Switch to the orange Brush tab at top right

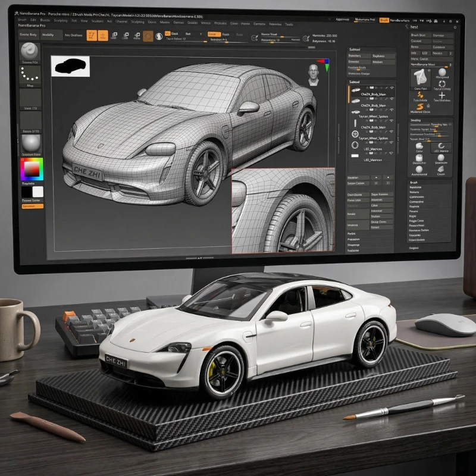coord(384,20)
